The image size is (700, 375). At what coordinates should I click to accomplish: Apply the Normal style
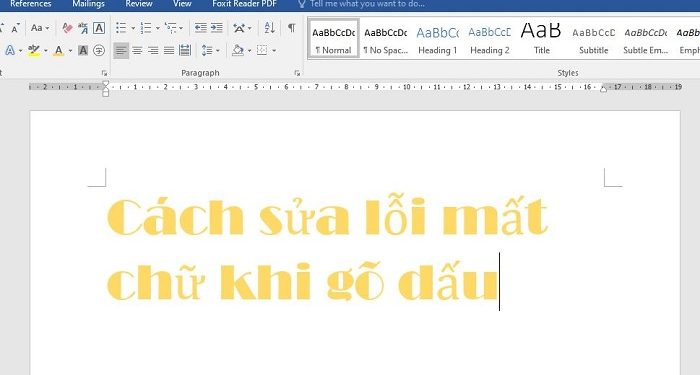(333, 38)
